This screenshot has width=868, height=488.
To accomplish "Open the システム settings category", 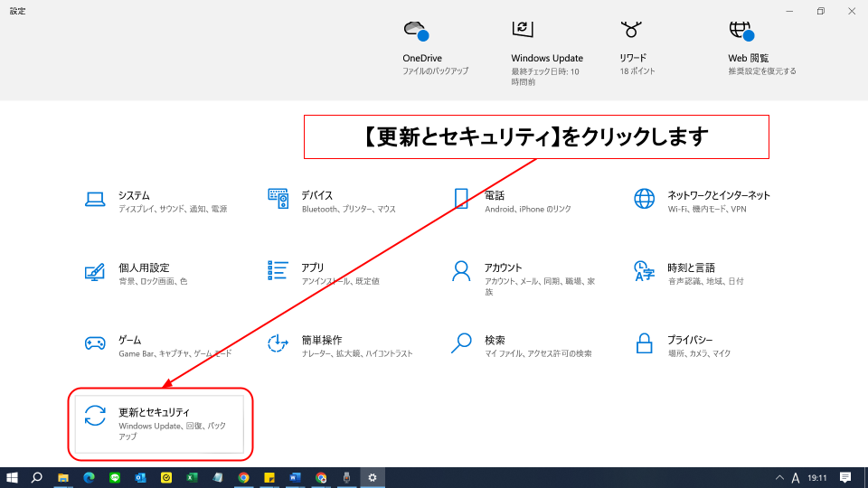I will pyautogui.click(x=134, y=196).
